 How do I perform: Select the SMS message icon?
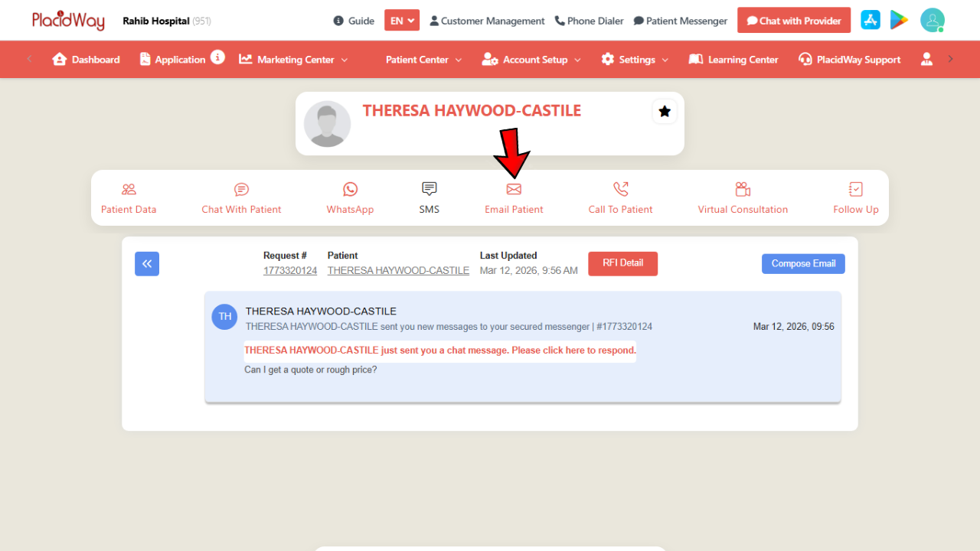tap(430, 189)
